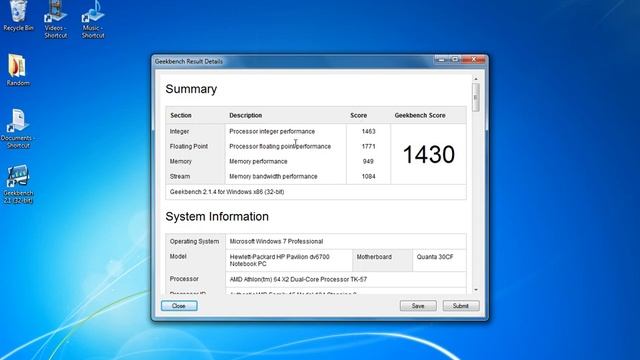
Task: Click the 'Operating System' label
Action: tap(194, 241)
